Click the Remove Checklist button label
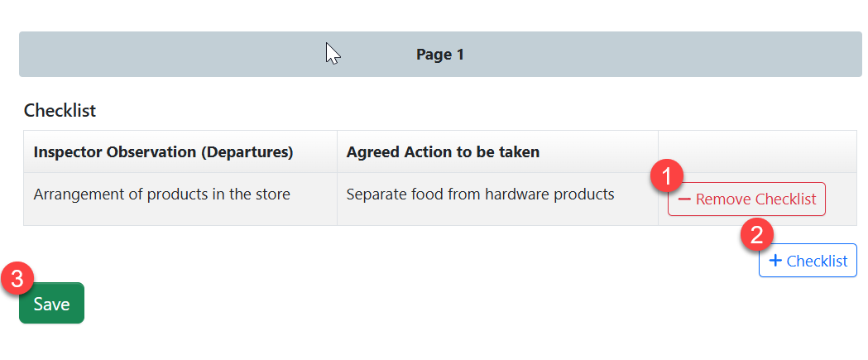The image size is (868, 360). coord(755,199)
